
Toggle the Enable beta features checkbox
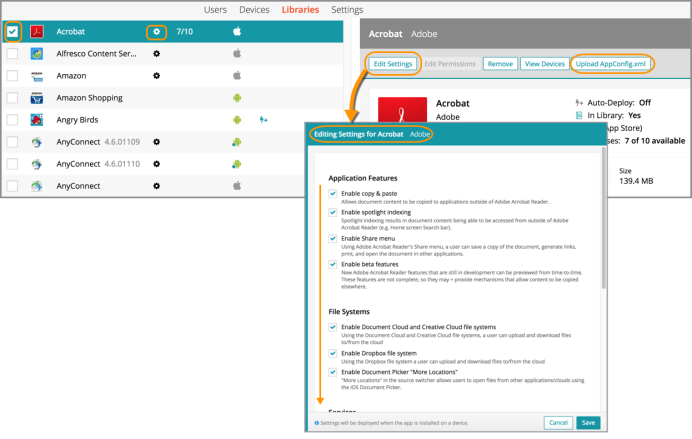click(333, 264)
